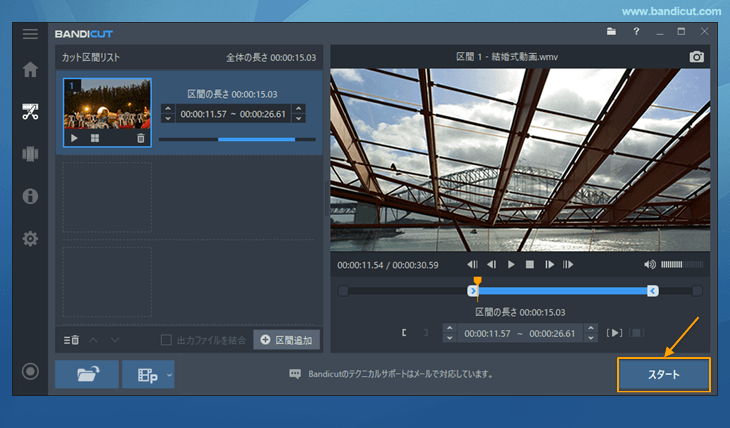Click the segment end handle on timeline

(x=653, y=291)
